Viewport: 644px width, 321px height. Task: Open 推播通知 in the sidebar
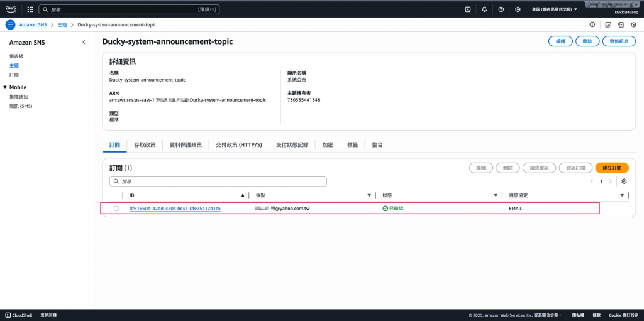[18, 97]
